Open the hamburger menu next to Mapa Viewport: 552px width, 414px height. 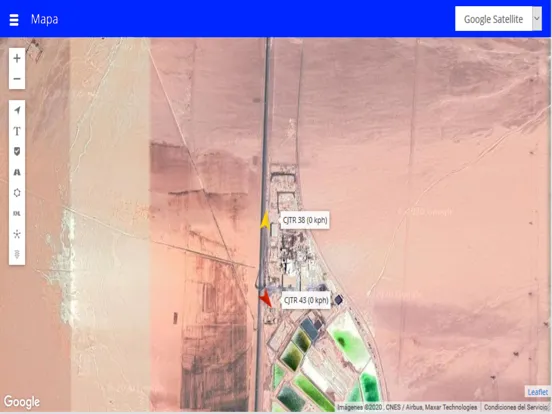[14, 20]
